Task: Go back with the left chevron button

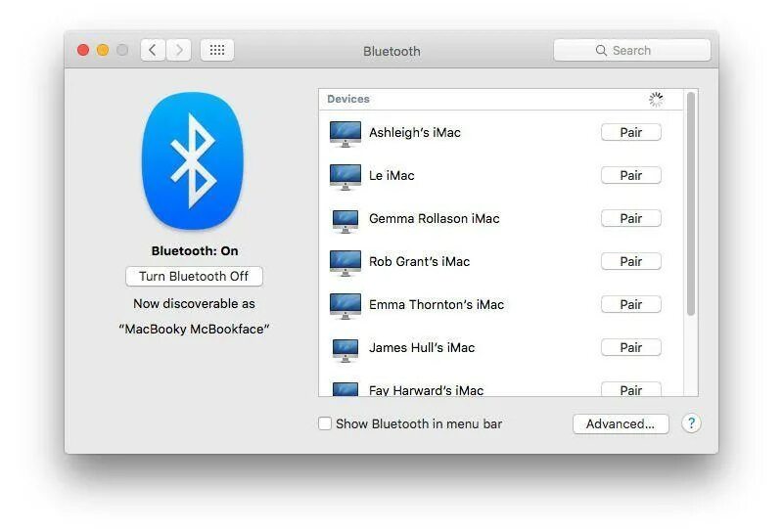Action: click(x=153, y=50)
